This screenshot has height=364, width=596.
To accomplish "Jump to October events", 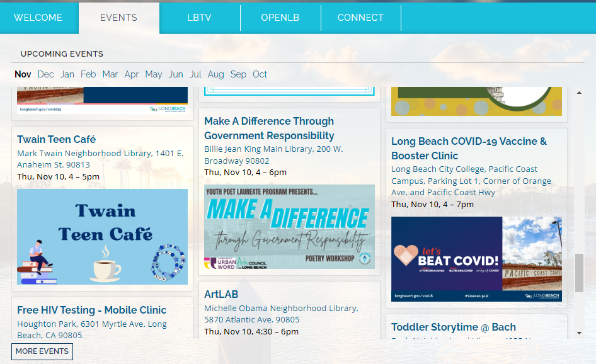I will click(260, 74).
